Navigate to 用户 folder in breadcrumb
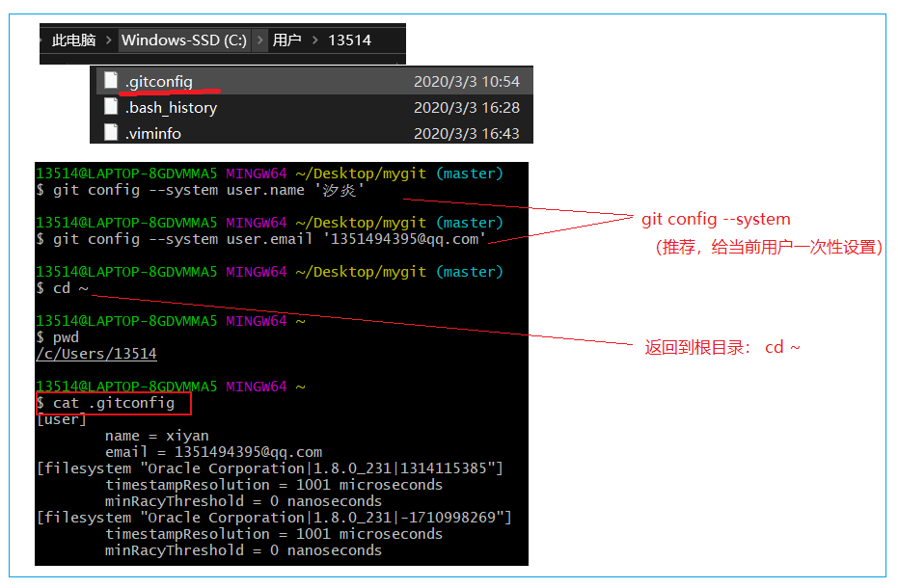The height and width of the screenshot is (588, 898). (x=286, y=40)
